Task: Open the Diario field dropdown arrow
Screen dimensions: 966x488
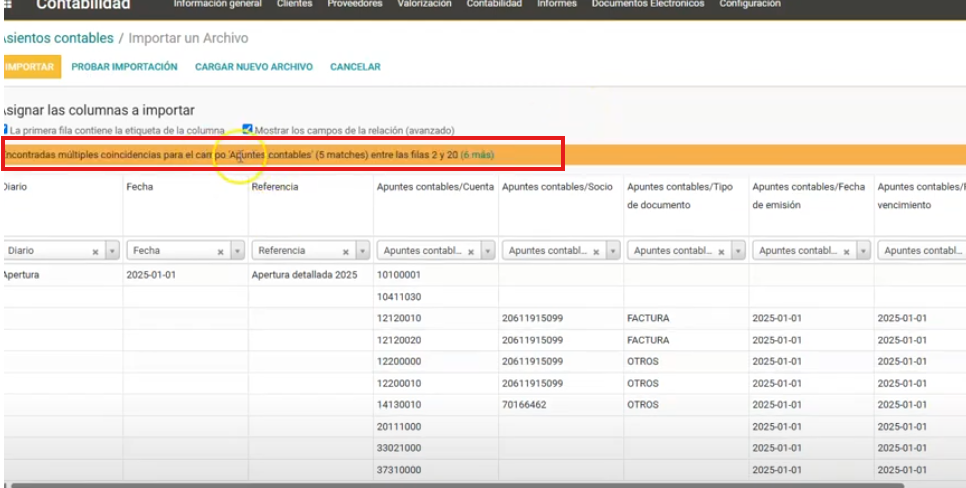Action: coord(112,252)
